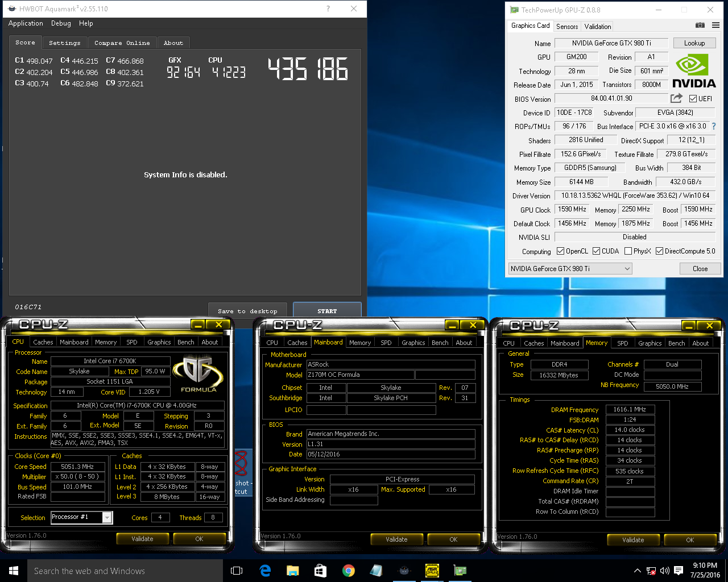The image size is (728, 582).
Task: Take a screenshot with GPU-Z camera icon
Action: (x=700, y=26)
